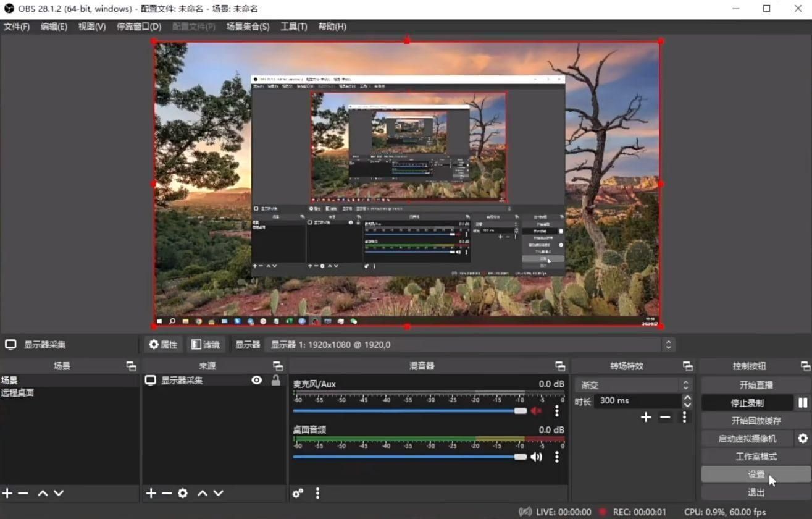Remove transition with minus icon
812x519 pixels.
(x=665, y=417)
